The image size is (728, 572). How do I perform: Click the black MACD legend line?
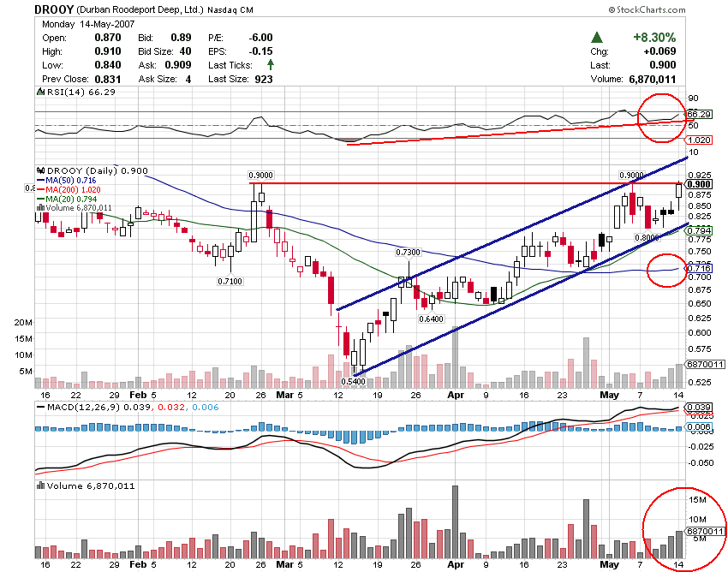coord(41,408)
